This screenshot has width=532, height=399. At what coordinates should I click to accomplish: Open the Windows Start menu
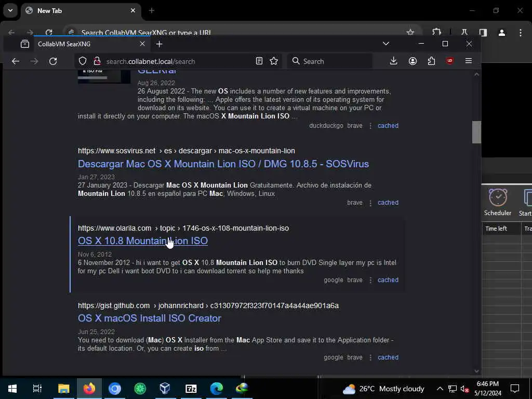point(12,389)
